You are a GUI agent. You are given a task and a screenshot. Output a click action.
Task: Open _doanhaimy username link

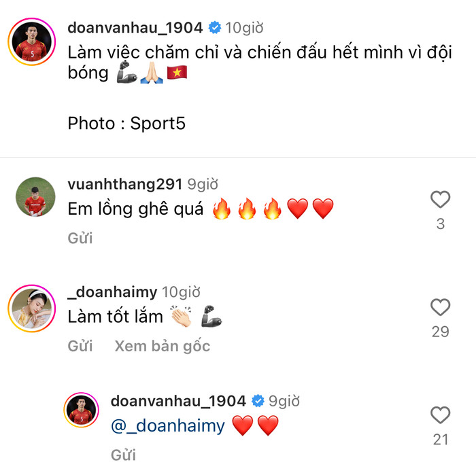pyautogui.click(x=112, y=292)
